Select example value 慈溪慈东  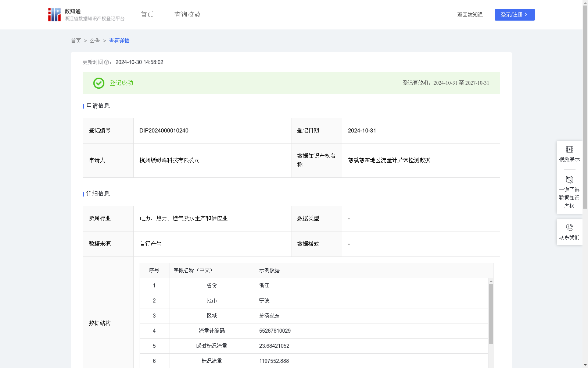coord(269,316)
